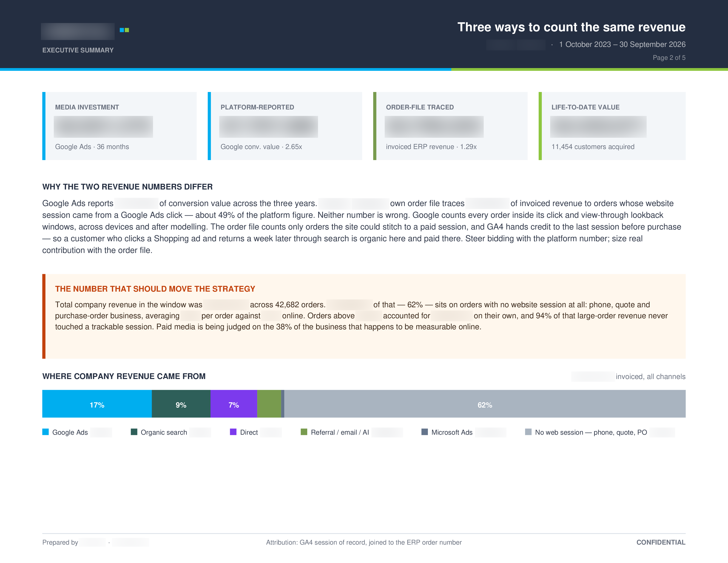Click the PLATFORM-REPORTED card title

[257, 107]
